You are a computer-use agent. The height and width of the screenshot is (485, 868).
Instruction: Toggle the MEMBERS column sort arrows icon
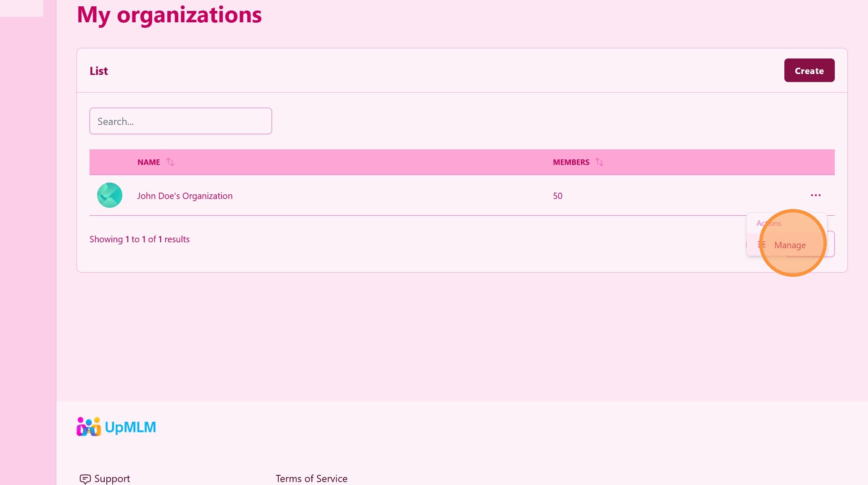point(599,162)
